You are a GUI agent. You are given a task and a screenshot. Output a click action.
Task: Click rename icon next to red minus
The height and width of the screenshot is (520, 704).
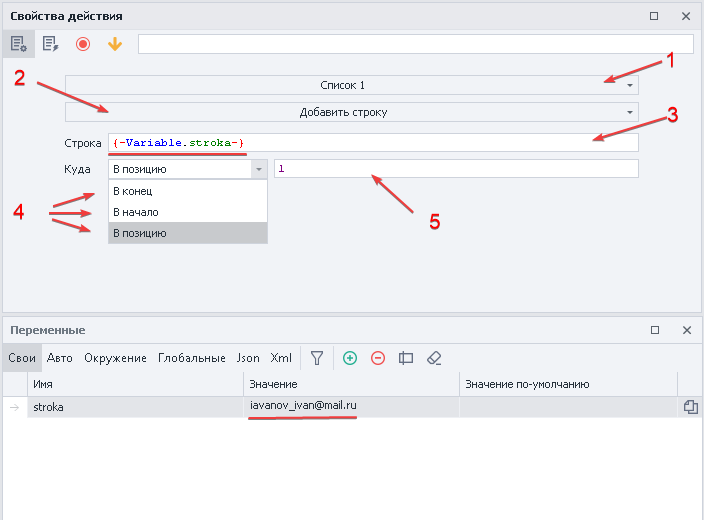coord(406,358)
